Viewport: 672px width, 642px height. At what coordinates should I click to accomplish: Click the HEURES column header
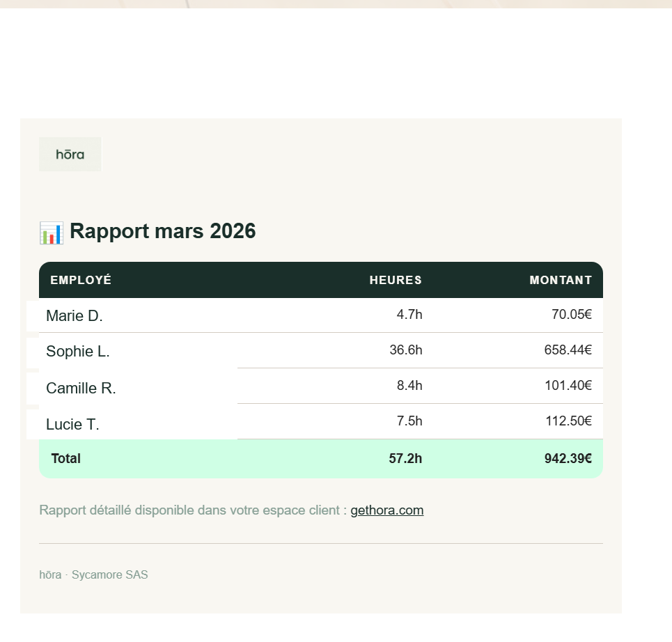tap(396, 280)
